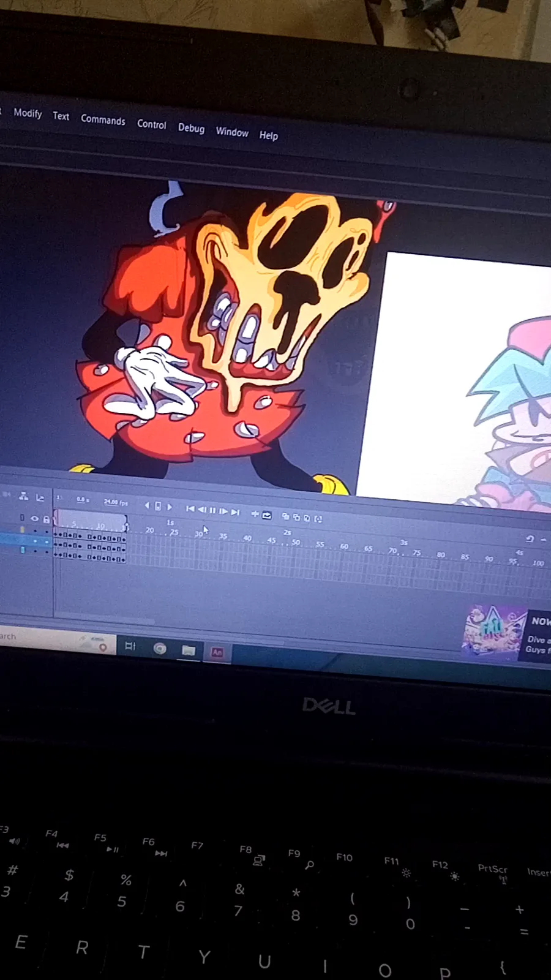The height and width of the screenshot is (980, 551).
Task: Jump to the previous keyframe arrow
Action: 147,506
